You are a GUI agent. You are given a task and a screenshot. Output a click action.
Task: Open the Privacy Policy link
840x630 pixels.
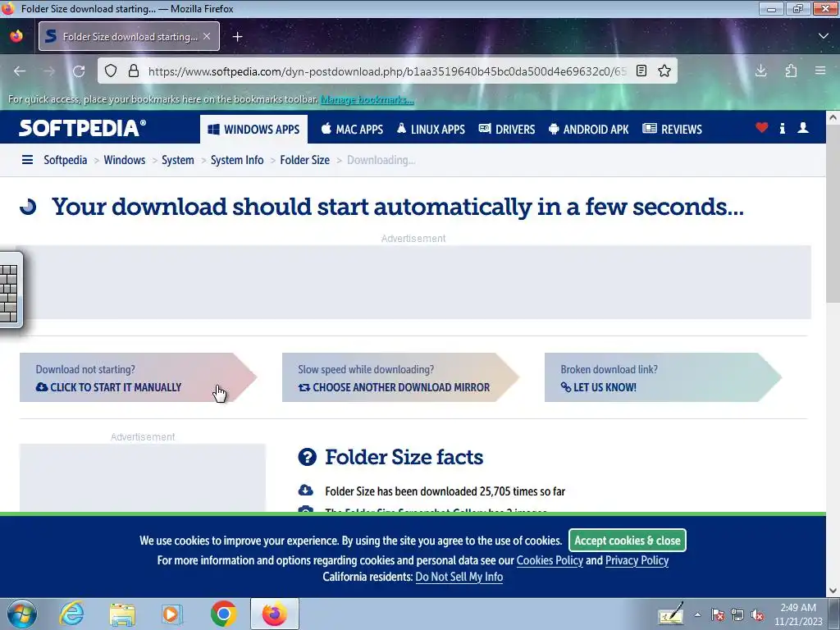pyautogui.click(x=637, y=560)
